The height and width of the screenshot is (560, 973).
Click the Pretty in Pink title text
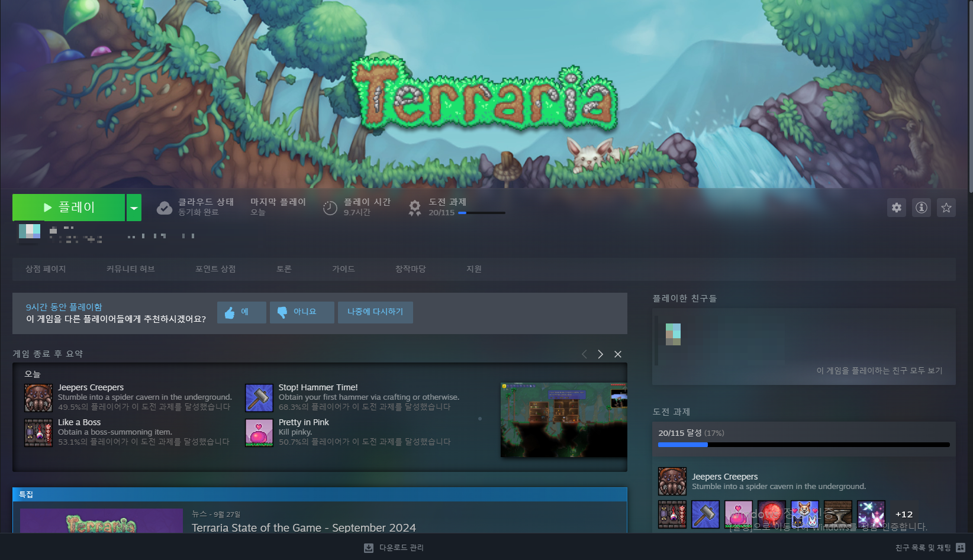point(304,422)
